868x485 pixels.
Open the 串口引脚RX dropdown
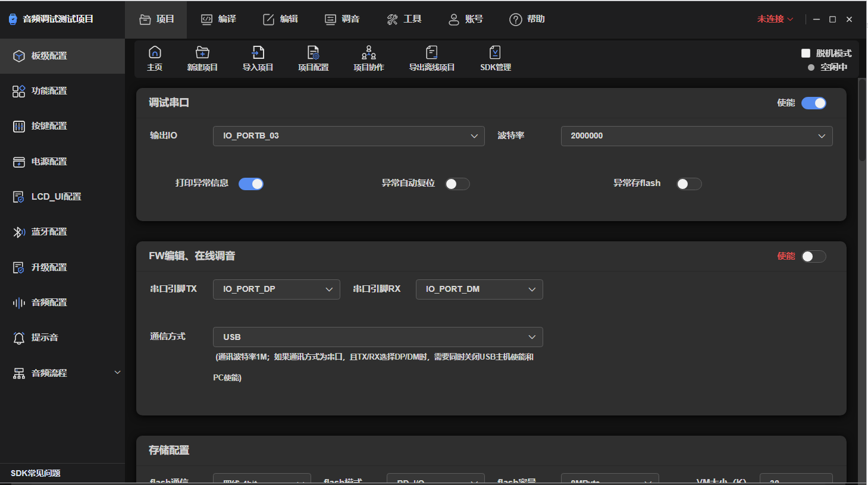pos(480,289)
